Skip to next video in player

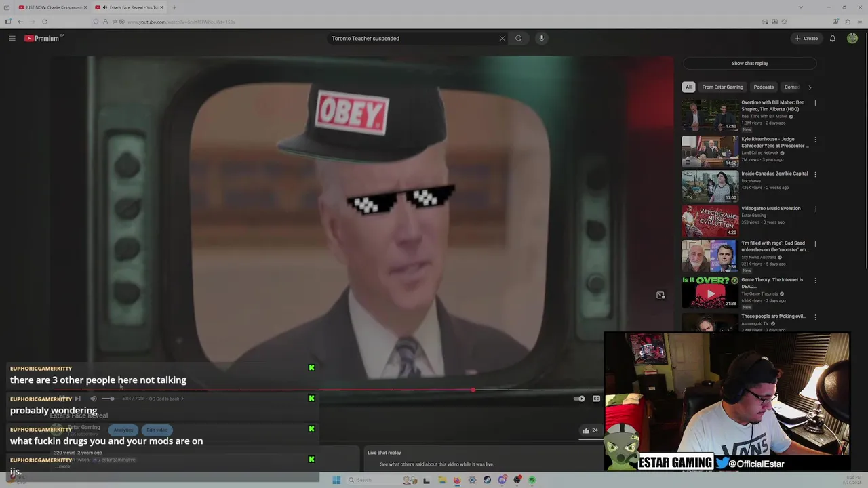[77, 399]
